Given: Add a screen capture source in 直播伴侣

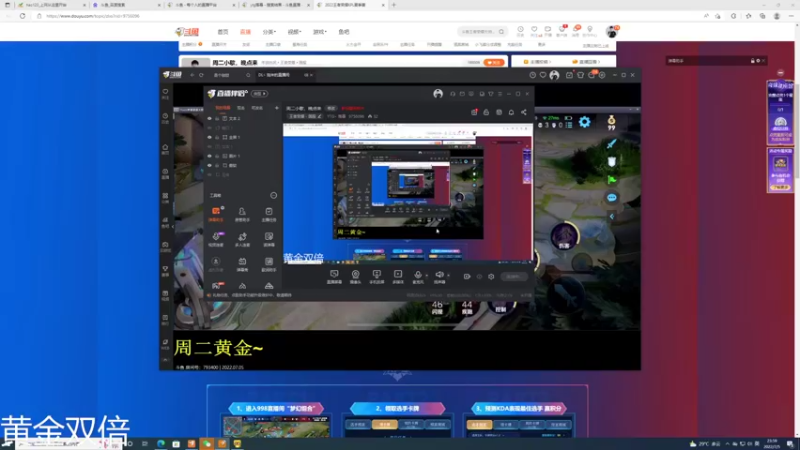Looking at the screenshot, I should pyautogui.click(x=334, y=277).
